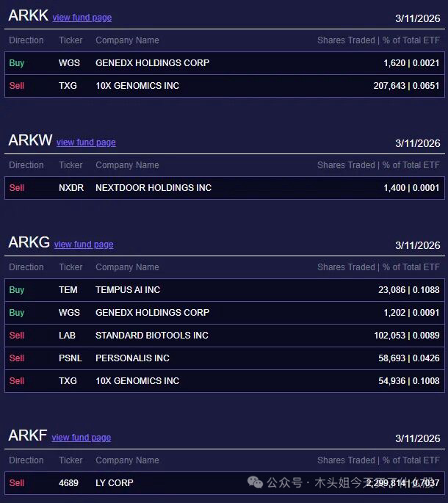The width and height of the screenshot is (448, 503).
Task: Select ARKG's TXG 10X Genomics sell row
Action: click(225, 381)
